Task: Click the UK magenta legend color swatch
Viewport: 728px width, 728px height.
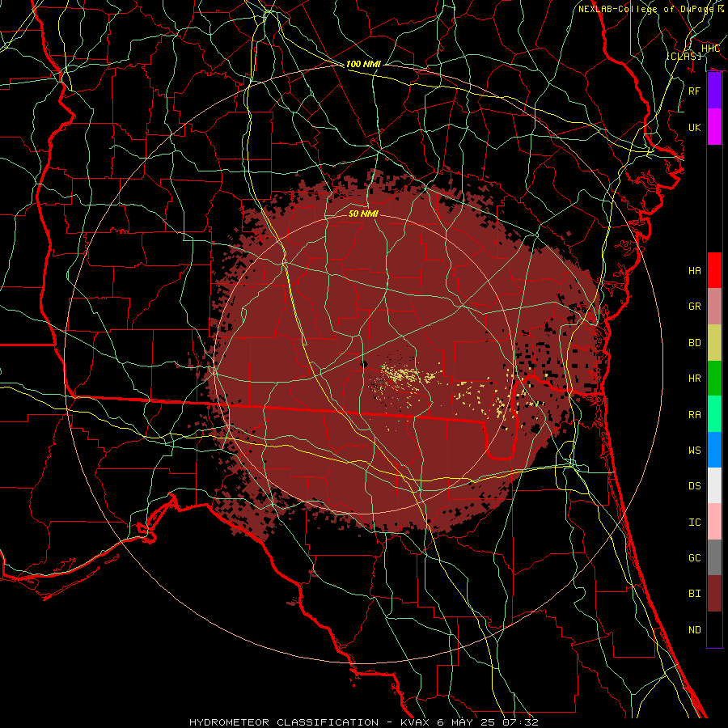Action: tap(714, 127)
